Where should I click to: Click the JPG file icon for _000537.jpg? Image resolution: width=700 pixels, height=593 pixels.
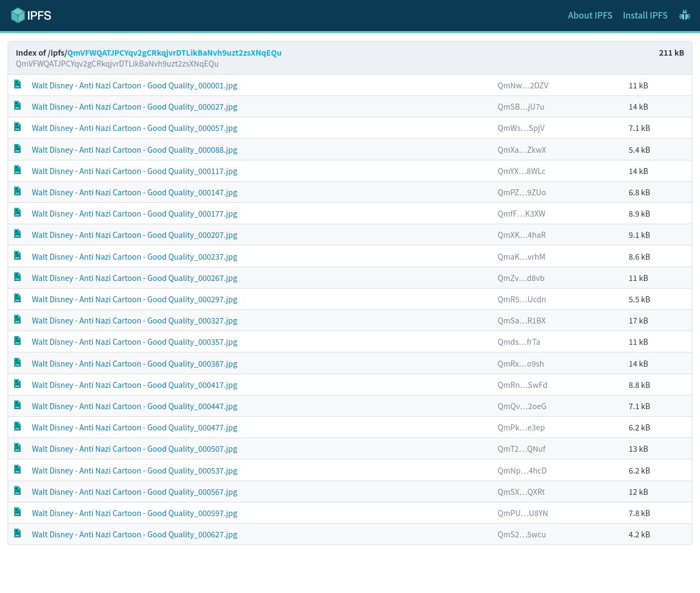(x=17, y=470)
